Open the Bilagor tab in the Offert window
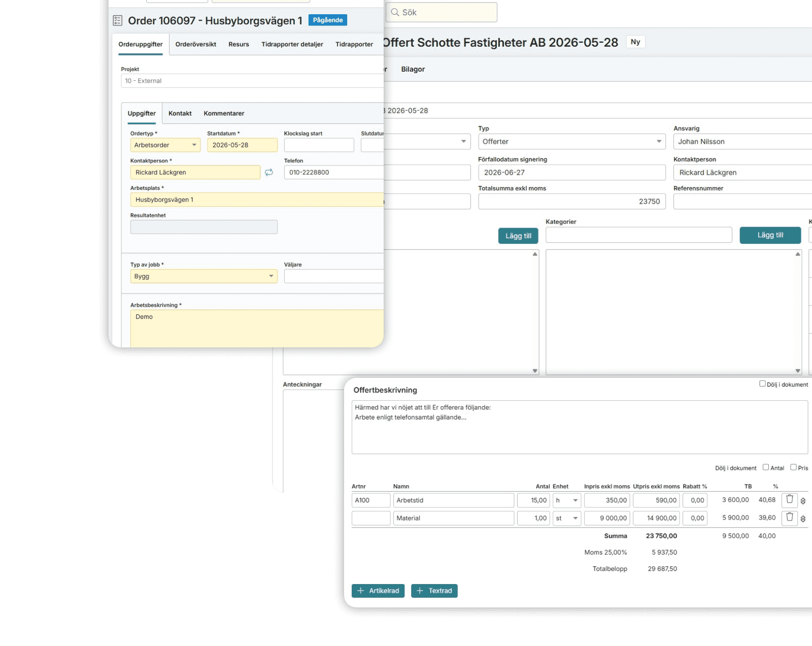The image size is (812, 646). pyautogui.click(x=413, y=70)
